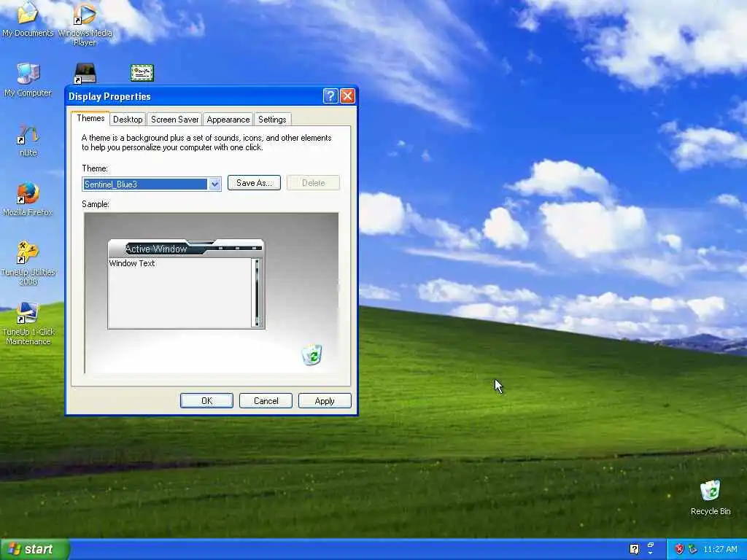Go to the Appearance tab
This screenshot has height=560, width=747.
point(228,120)
